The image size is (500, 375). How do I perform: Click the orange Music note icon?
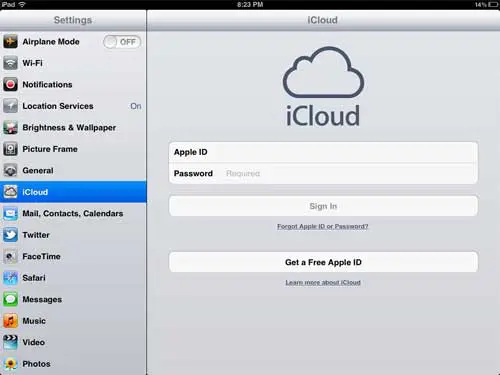pos(10,321)
